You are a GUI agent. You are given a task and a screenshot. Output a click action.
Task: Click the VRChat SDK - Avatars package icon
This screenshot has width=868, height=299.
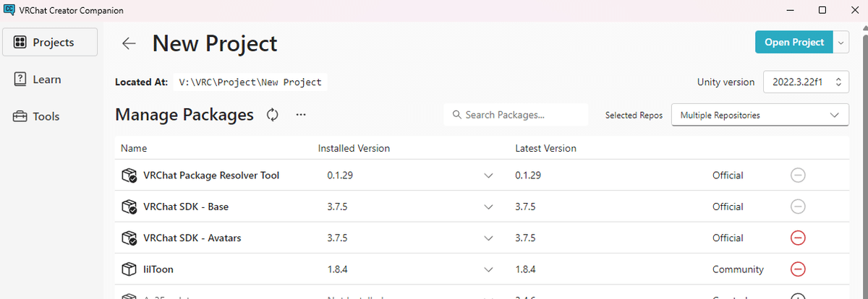click(x=129, y=238)
